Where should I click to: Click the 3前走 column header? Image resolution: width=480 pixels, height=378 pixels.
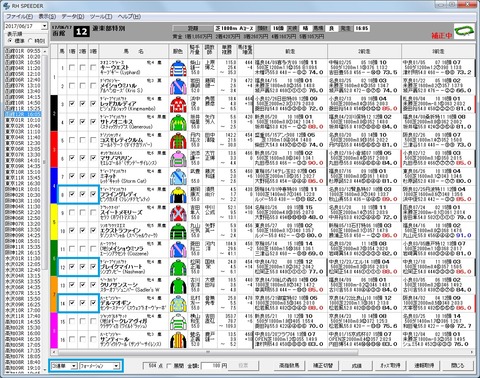point(438,51)
